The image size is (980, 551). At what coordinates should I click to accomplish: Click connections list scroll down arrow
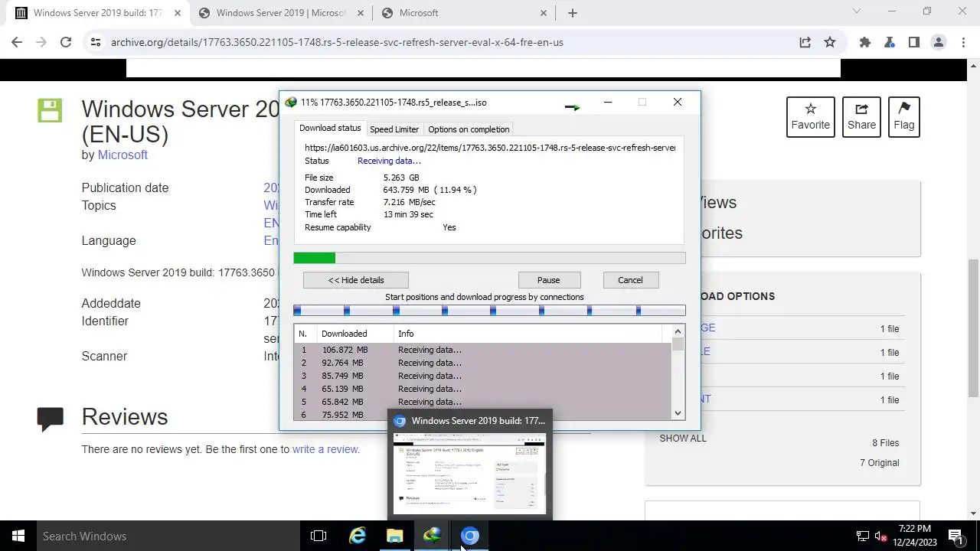tap(678, 413)
